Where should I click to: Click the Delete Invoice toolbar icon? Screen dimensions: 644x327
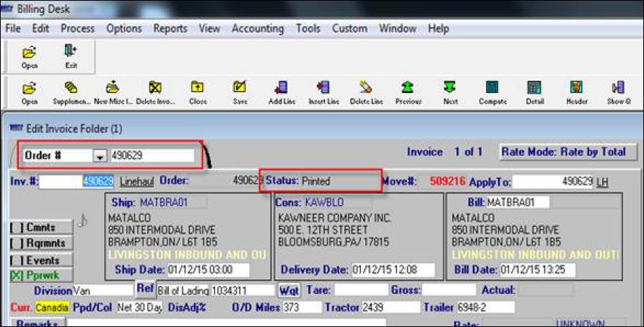[155, 92]
